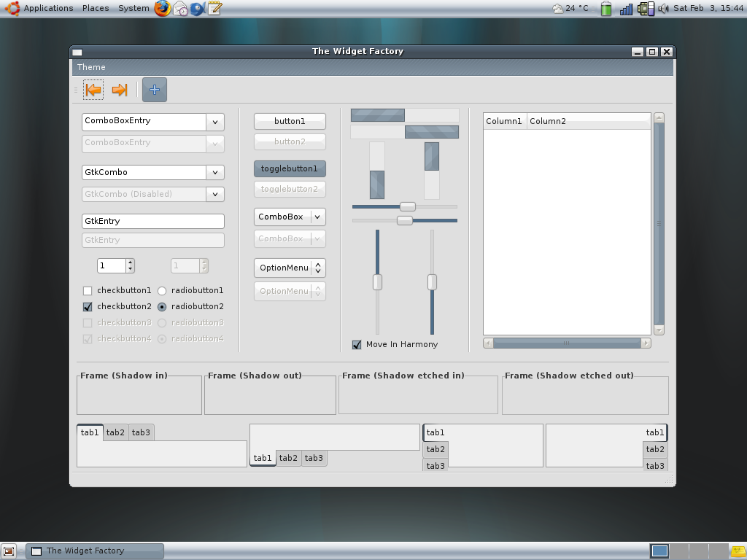Enable checkbutton1
Screen dimensions: 747x560
click(x=88, y=290)
